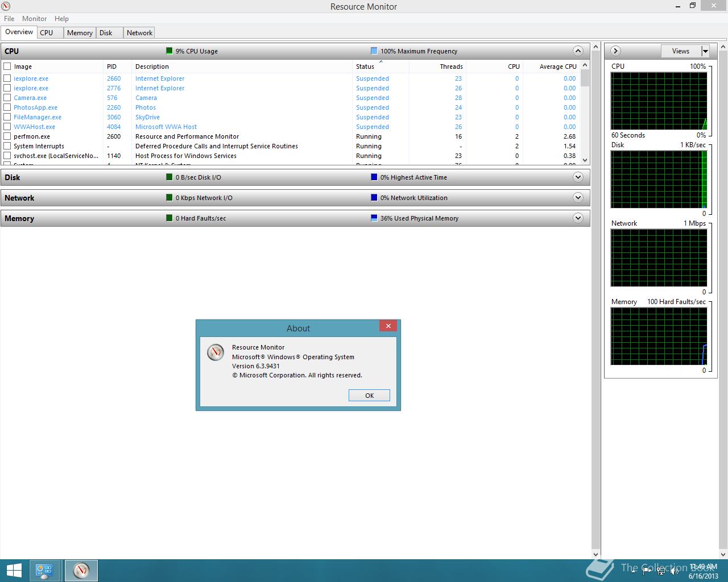Open the Windows Start button
728x582 pixels.
pos(14,571)
